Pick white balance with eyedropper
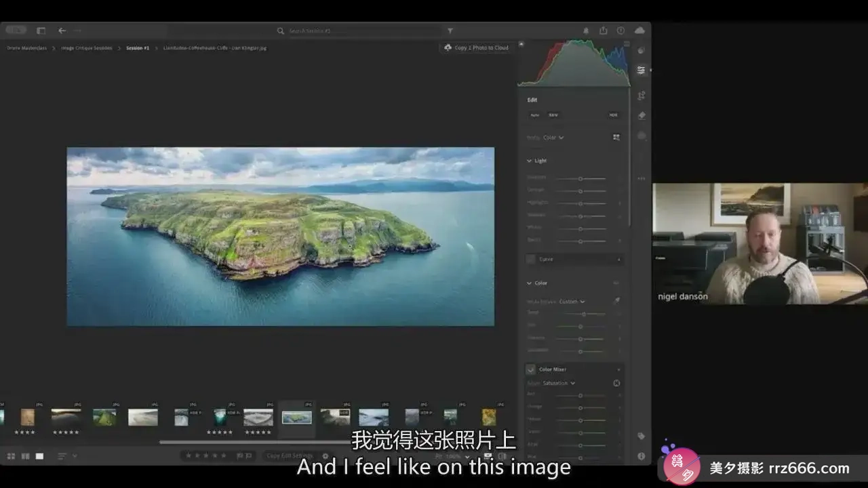The width and height of the screenshot is (868, 488). coord(616,301)
